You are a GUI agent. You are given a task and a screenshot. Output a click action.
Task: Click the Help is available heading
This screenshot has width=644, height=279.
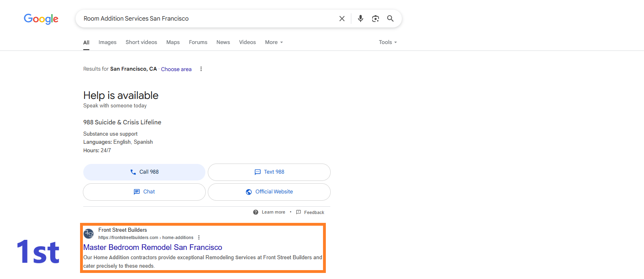(121, 95)
